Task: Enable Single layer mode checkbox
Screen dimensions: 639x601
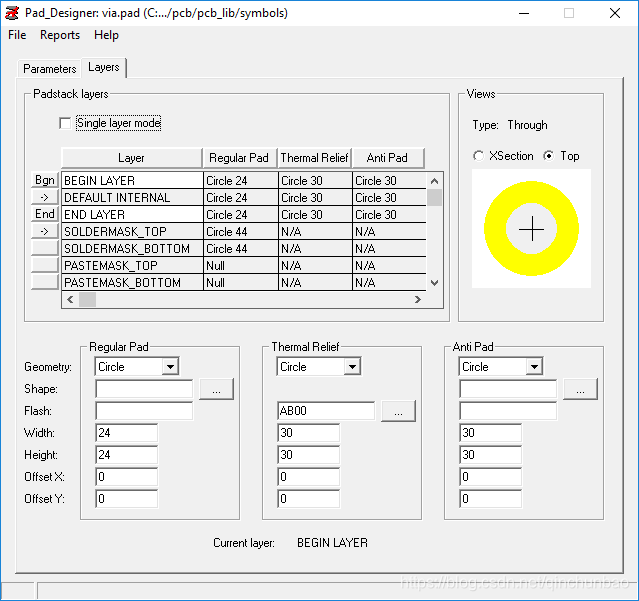Action: [x=66, y=123]
